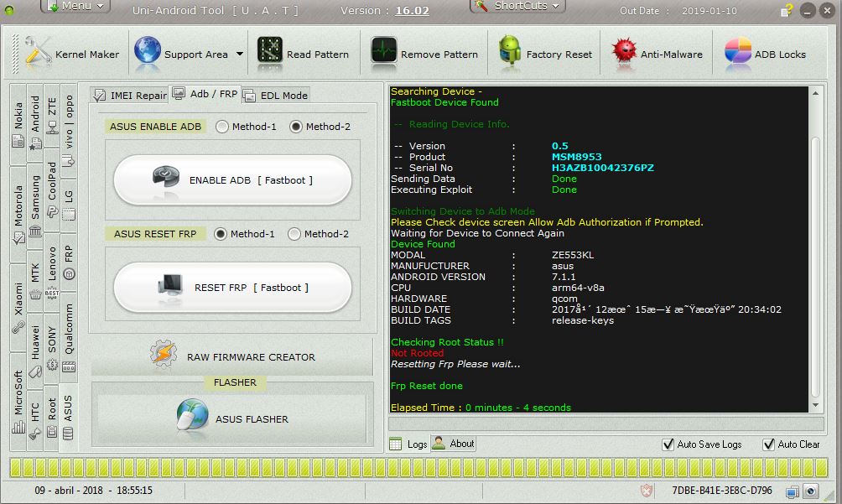Open the Root side tab
This screenshot has width=842, height=504.
[52, 418]
